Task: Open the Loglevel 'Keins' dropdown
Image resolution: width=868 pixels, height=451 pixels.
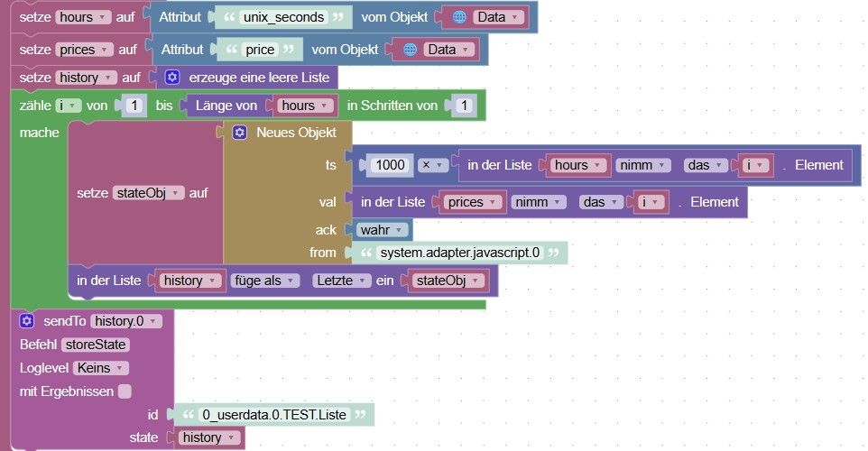Action: 101,368
